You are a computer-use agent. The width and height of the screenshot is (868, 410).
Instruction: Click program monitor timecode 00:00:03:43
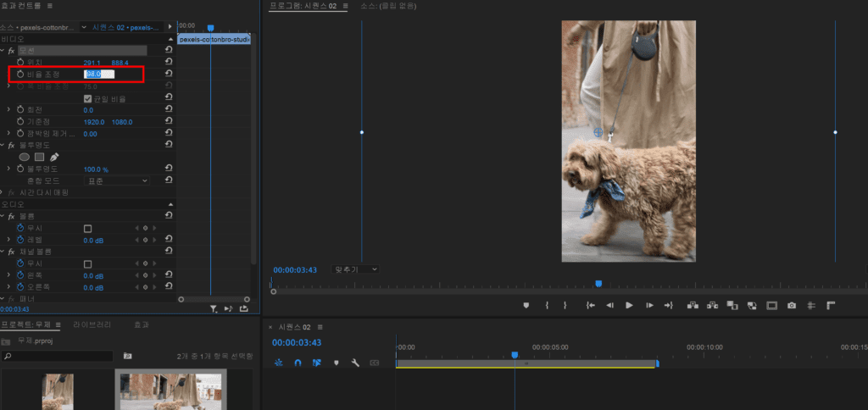[x=295, y=270]
